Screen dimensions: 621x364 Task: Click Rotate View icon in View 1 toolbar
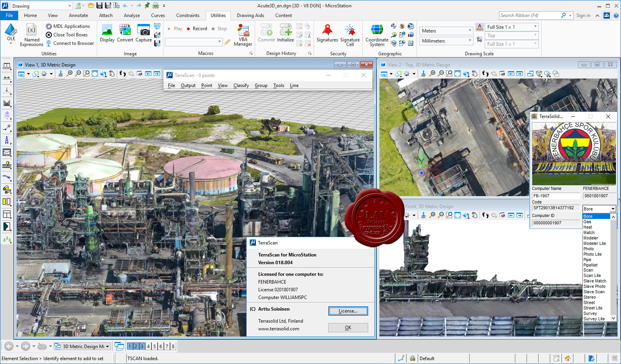pos(103,73)
